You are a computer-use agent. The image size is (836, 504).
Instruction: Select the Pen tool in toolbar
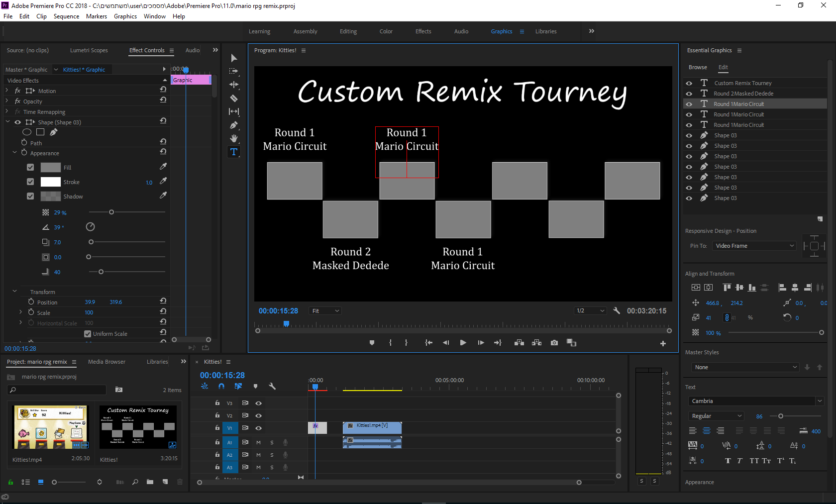tap(234, 125)
